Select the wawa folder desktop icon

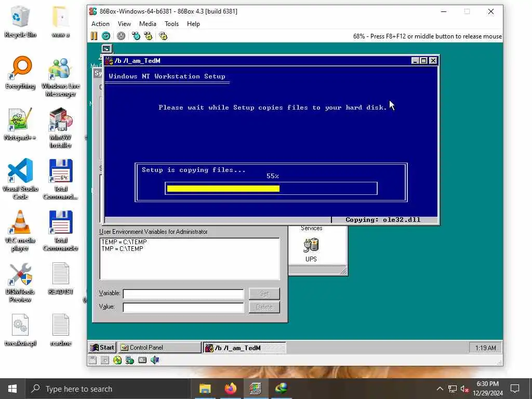tap(60, 22)
